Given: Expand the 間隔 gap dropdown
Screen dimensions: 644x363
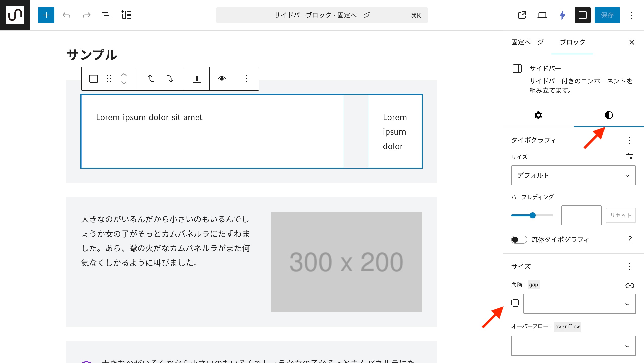Looking at the screenshot, I should click(579, 304).
